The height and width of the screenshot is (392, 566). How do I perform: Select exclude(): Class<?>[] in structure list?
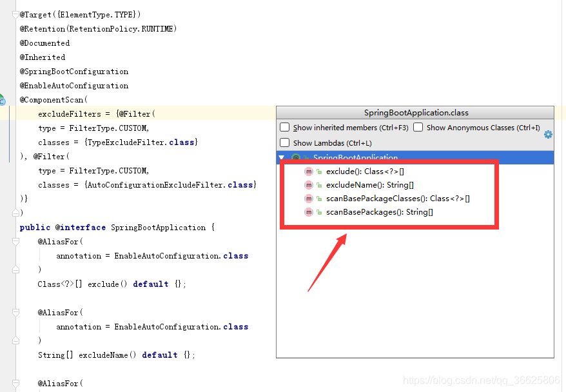pyautogui.click(x=365, y=171)
